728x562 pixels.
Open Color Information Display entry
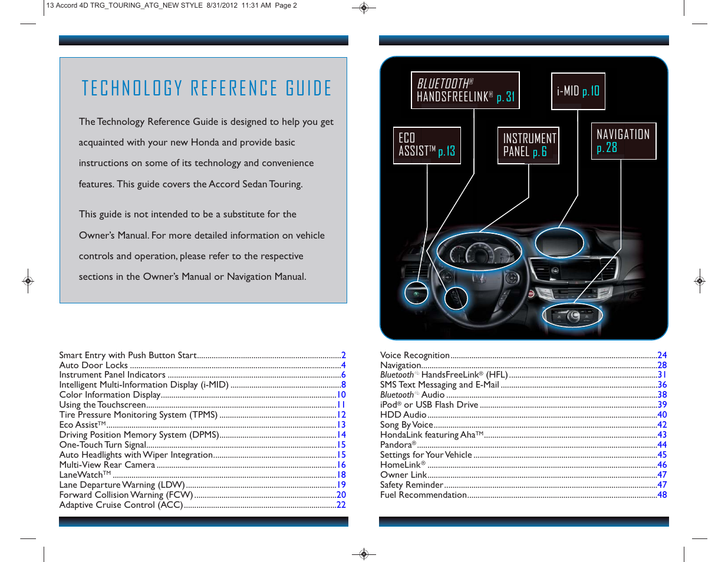tap(202, 395)
